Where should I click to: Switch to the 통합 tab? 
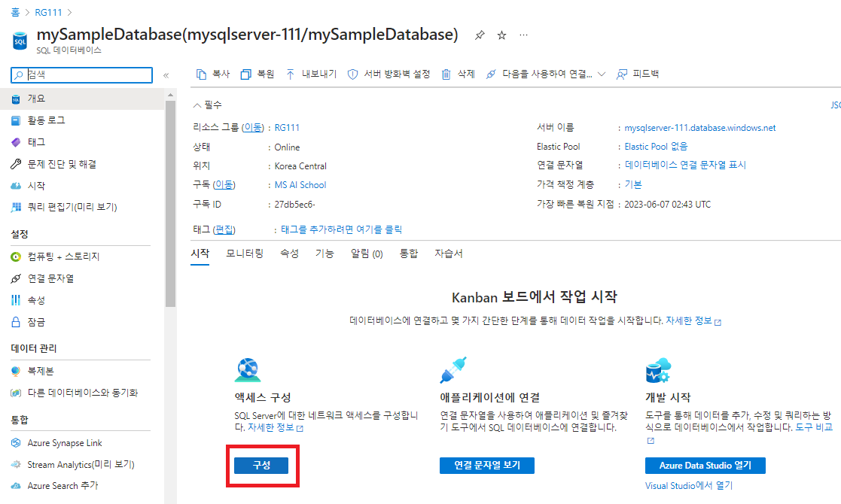pyautogui.click(x=409, y=254)
